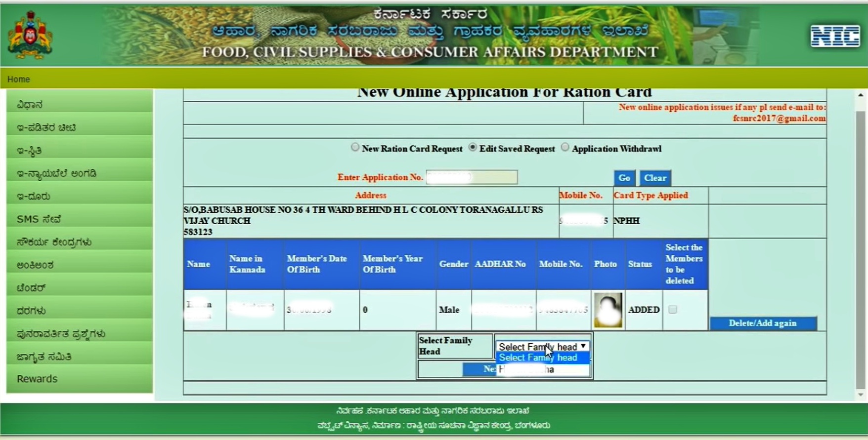Choose the second family head option
This screenshot has width=868, height=440.
point(542,369)
